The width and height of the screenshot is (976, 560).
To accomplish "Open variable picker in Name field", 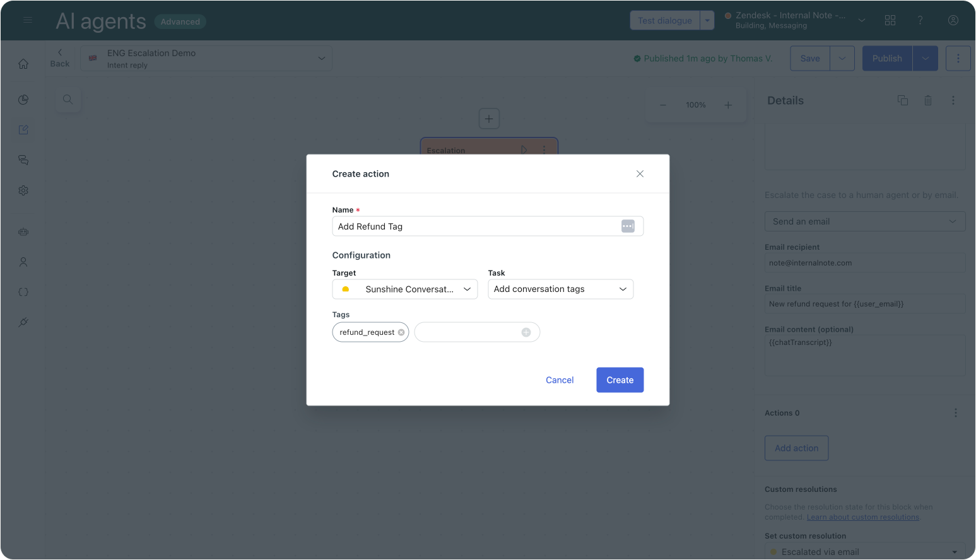I will [628, 226].
